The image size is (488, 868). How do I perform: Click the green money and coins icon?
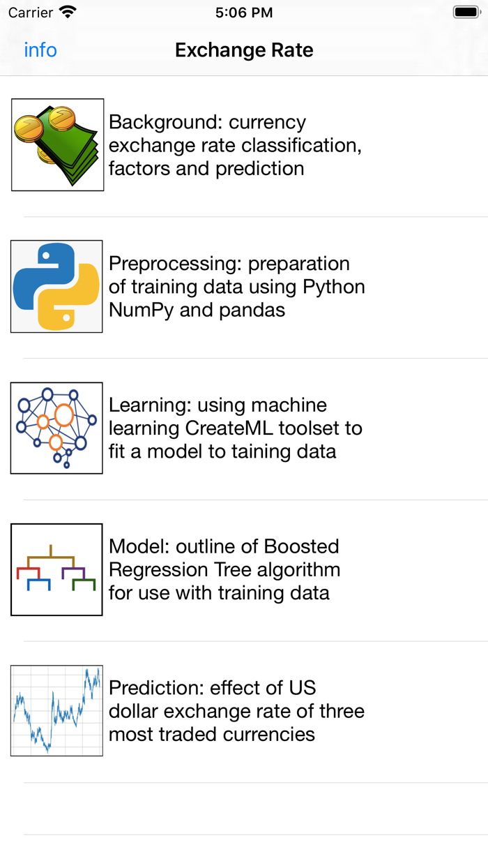click(x=57, y=144)
